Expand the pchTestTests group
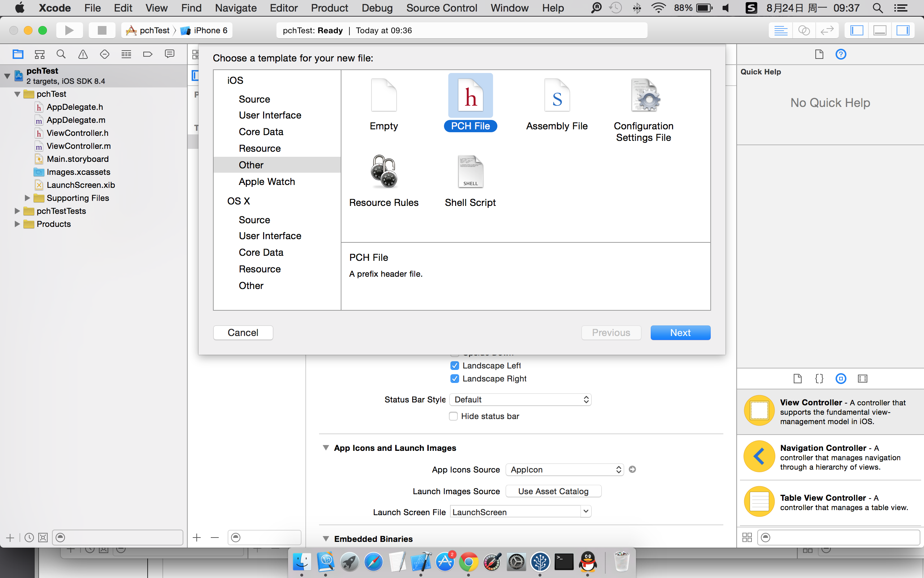 [17, 211]
